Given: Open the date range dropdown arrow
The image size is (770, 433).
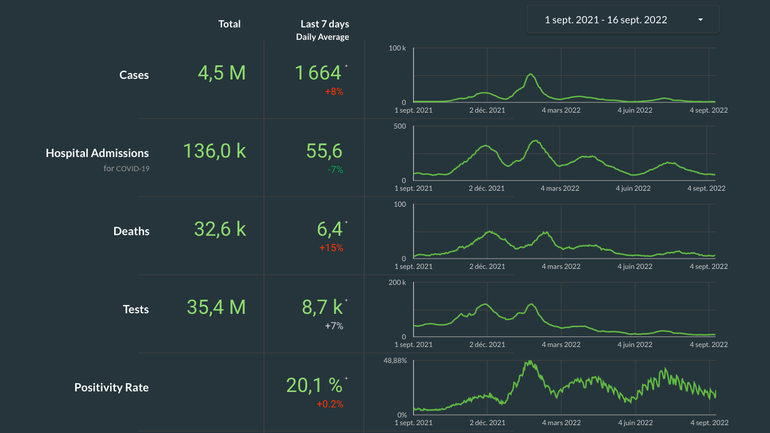Looking at the screenshot, I should pyautogui.click(x=700, y=19).
